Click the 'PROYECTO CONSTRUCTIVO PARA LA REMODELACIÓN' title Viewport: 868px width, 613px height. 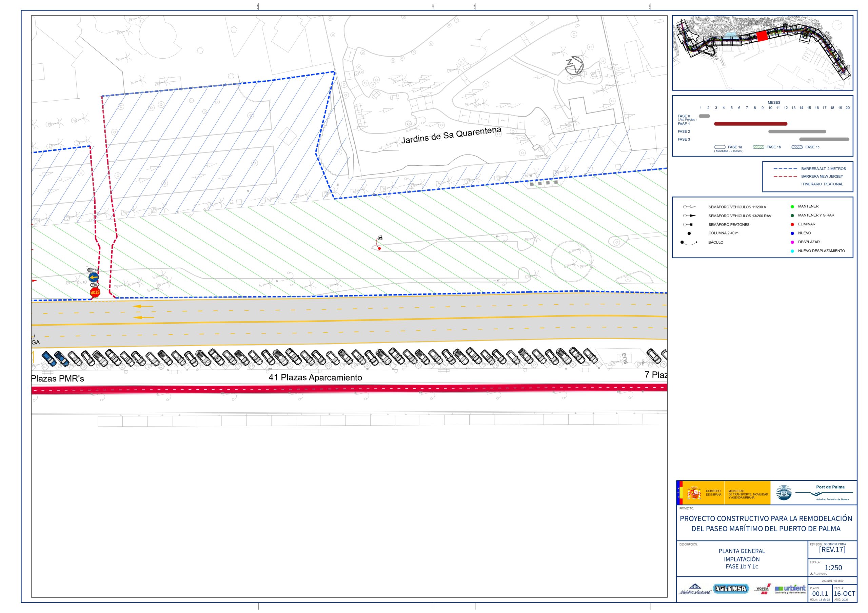pos(766,518)
